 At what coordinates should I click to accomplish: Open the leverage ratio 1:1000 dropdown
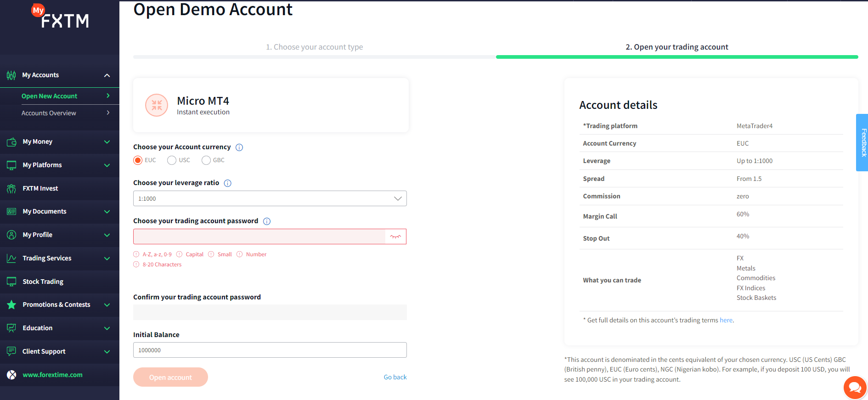[x=270, y=198]
